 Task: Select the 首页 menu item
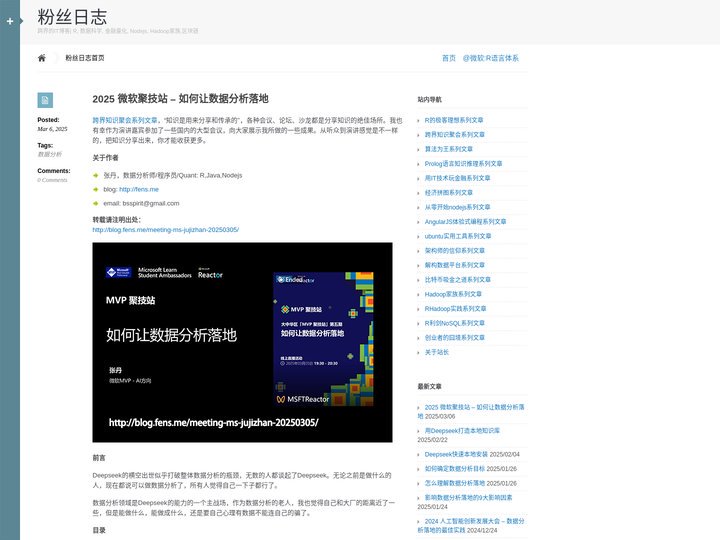449,58
